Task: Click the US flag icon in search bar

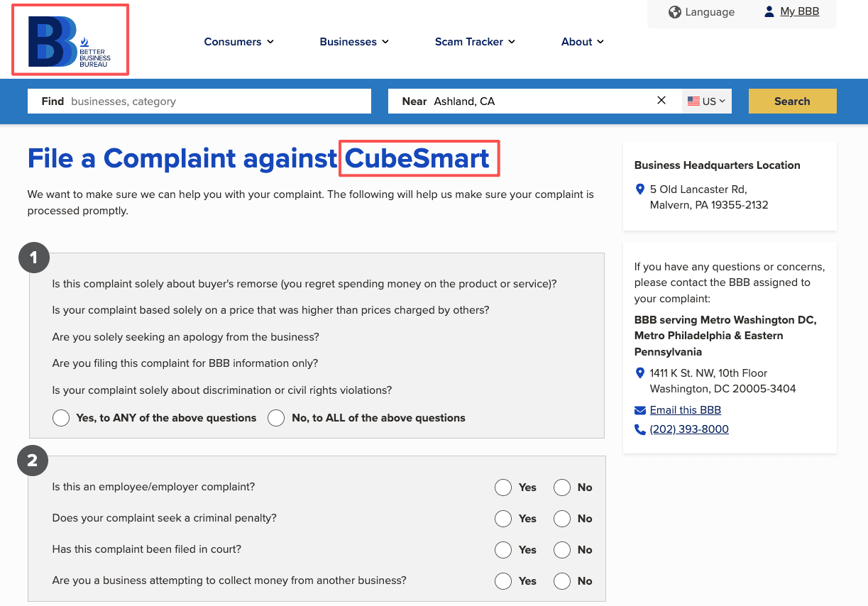Action: click(x=693, y=100)
